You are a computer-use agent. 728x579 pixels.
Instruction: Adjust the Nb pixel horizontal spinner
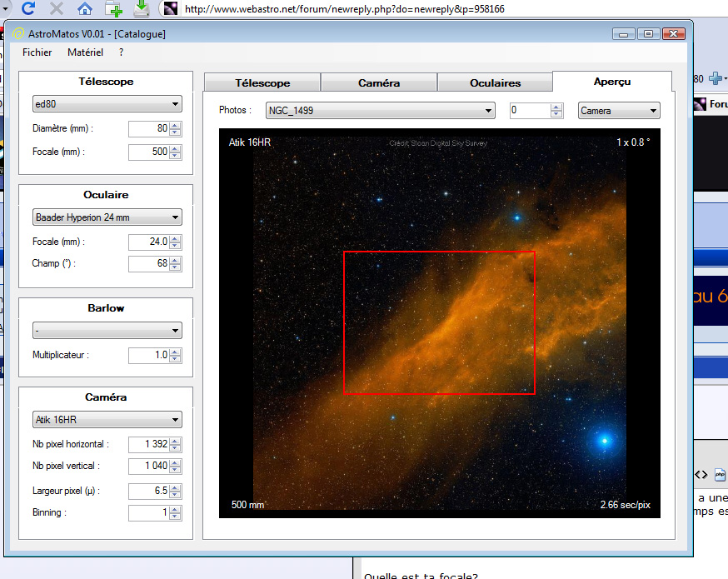coord(175,444)
